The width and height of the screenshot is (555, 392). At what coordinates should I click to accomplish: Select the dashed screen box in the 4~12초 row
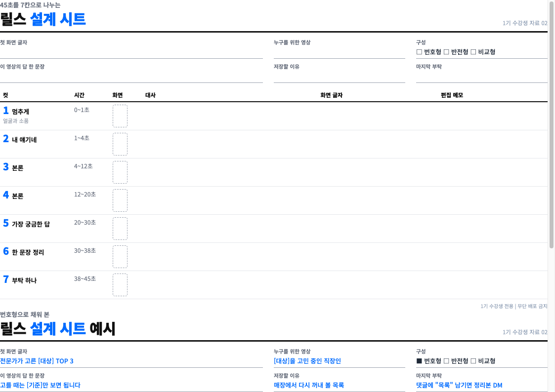[120, 172]
